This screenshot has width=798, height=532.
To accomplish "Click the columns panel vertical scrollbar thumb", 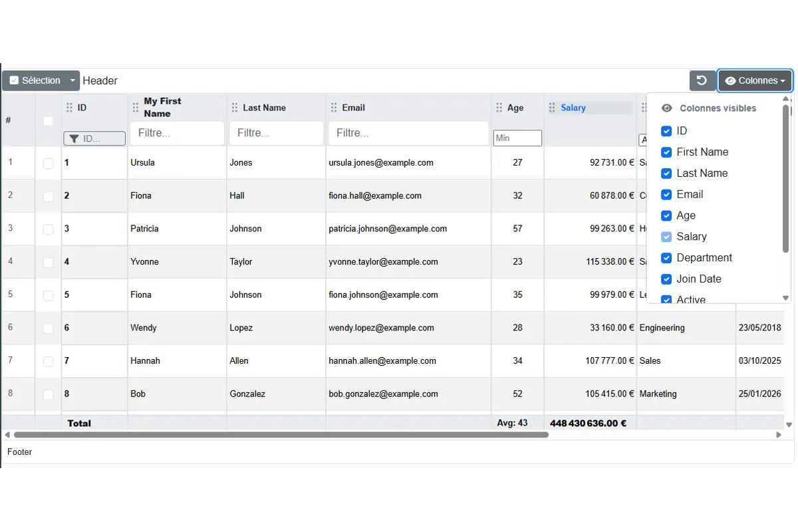I will pos(785,178).
